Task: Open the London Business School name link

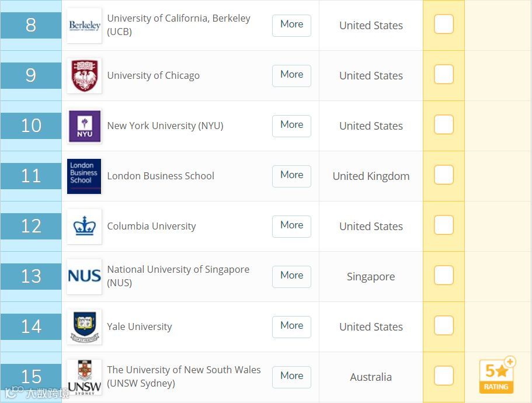Action: coord(161,176)
